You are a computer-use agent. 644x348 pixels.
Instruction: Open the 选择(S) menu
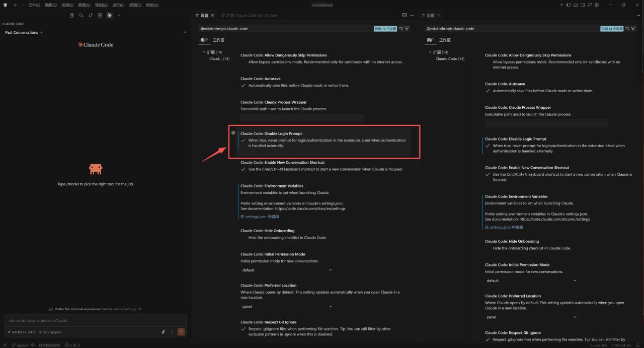[67, 5]
